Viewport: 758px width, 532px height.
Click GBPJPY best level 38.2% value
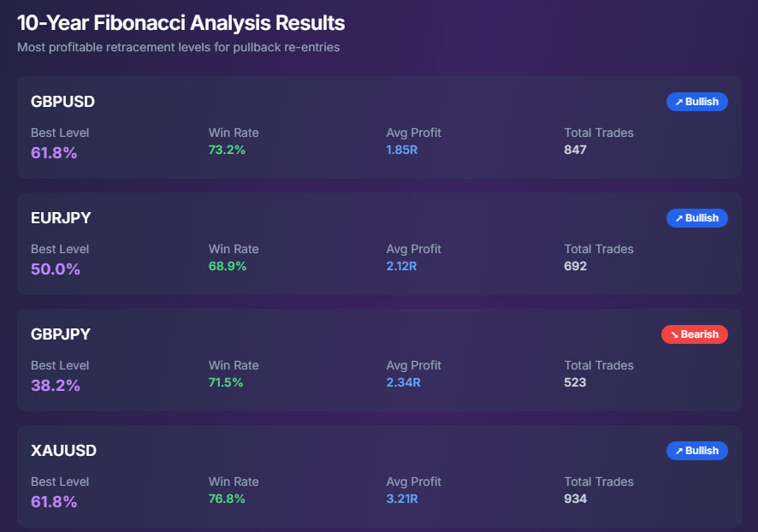(55, 385)
